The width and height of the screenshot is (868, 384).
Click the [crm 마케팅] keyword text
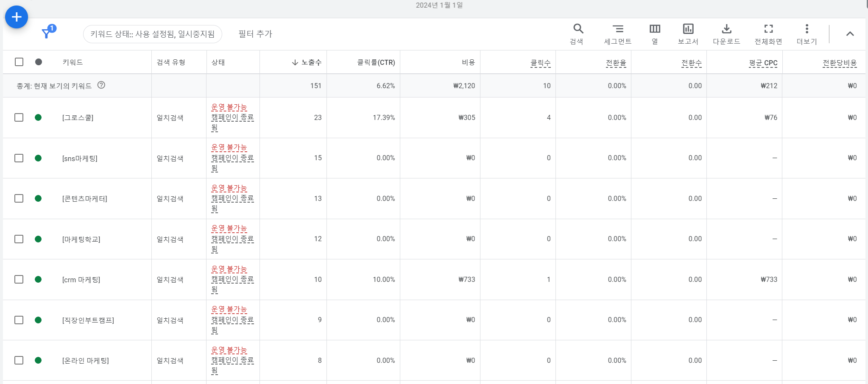point(81,279)
